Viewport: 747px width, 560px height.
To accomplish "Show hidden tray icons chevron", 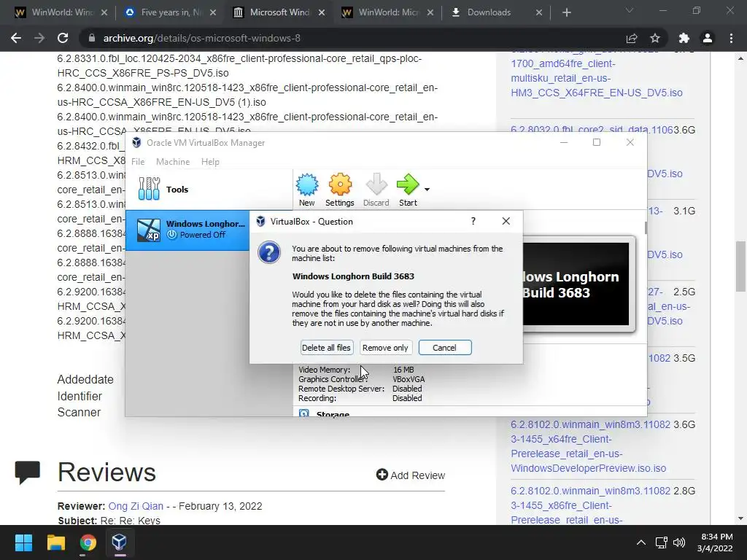I will point(641,542).
